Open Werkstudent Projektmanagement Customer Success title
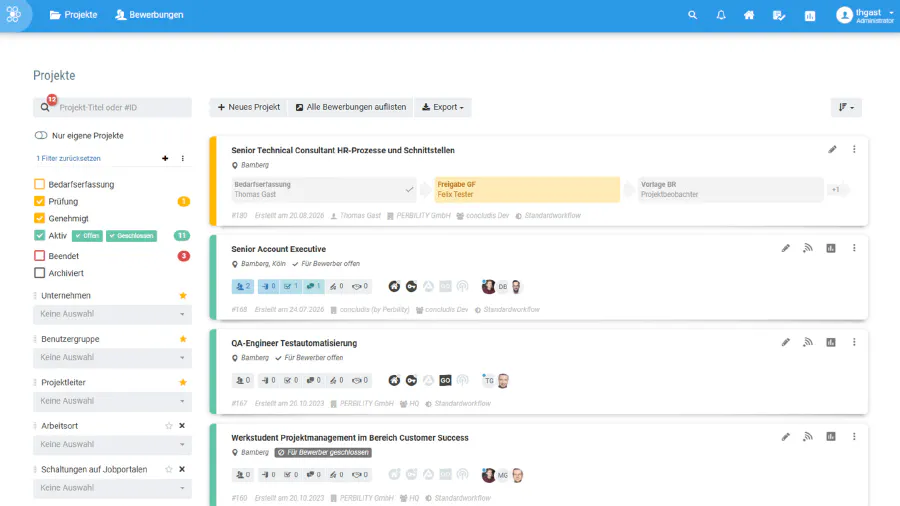Screen dimensions: 900x506 [x=350, y=438]
